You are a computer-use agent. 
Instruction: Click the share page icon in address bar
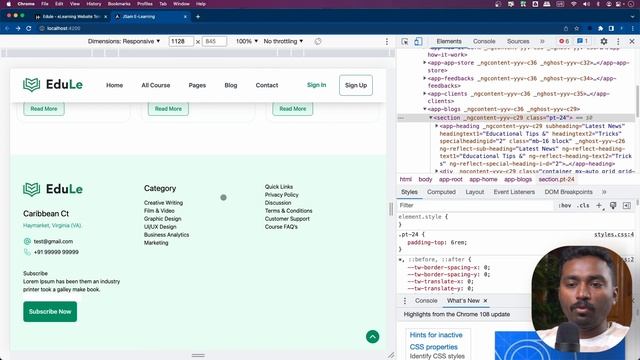pyautogui.click(x=566, y=28)
